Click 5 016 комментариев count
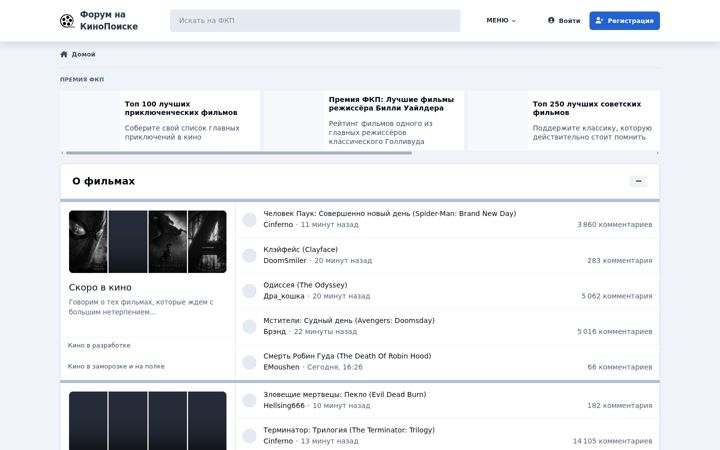The image size is (720, 450). (x=615, y=332)
